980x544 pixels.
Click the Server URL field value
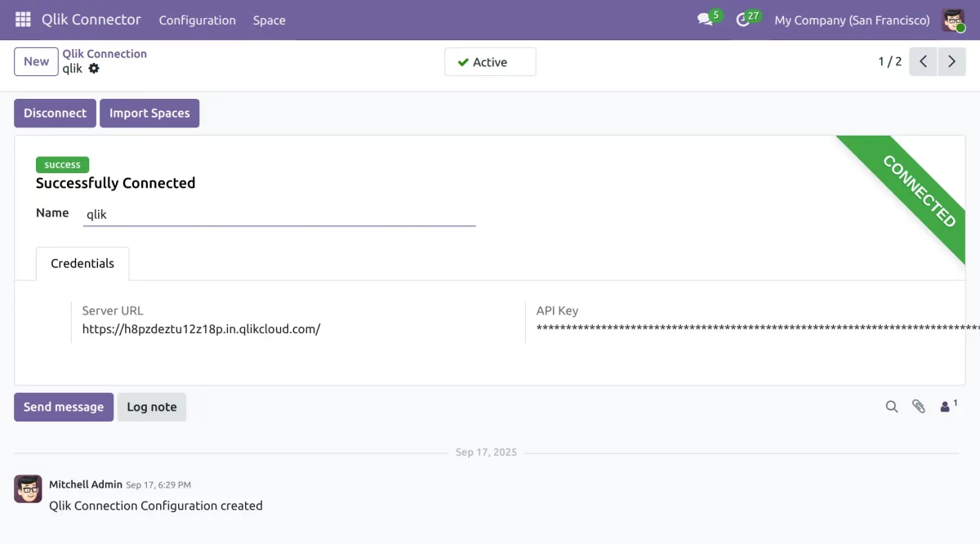coord(202,329)
